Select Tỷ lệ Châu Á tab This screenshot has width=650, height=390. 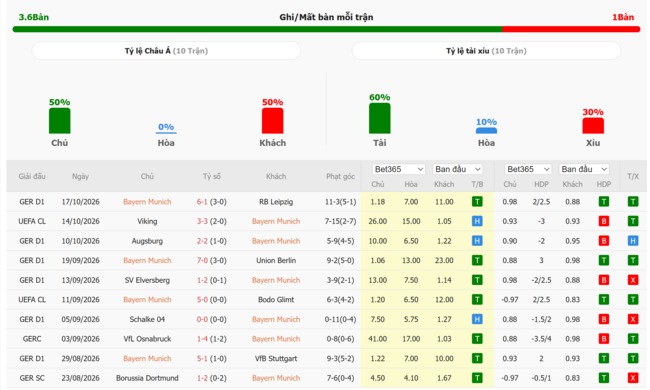pyautogui.click(x=166, y=51)
